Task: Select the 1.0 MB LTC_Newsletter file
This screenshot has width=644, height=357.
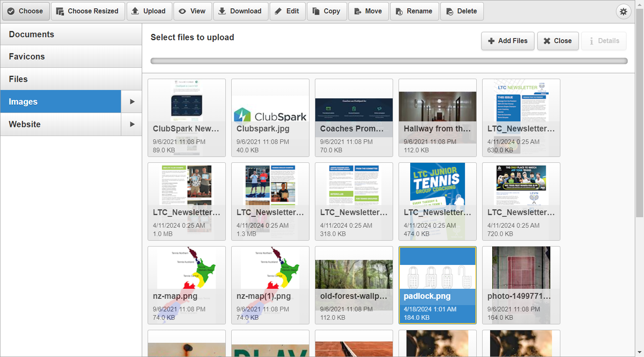Action: (x=187, y=201)
